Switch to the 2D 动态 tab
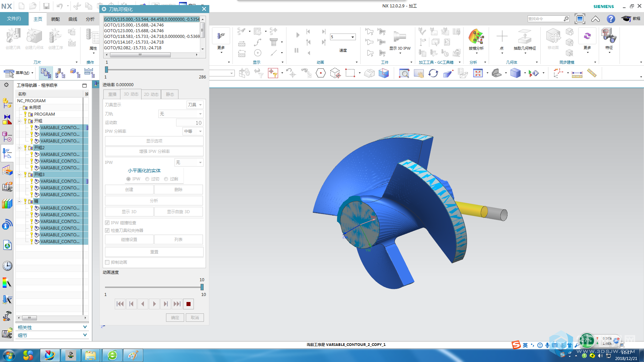This screenshot has height=362, width=644. pos(151,94)
